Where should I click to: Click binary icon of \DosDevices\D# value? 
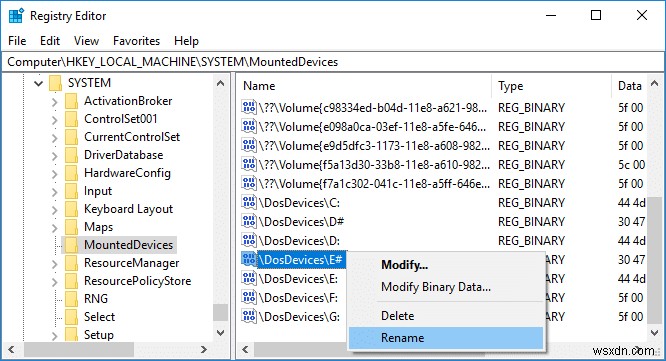click(x=249, y=221)
